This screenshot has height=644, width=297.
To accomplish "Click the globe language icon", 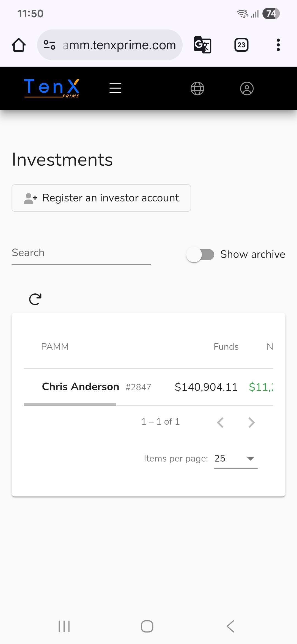I will (x=197, y=89).
